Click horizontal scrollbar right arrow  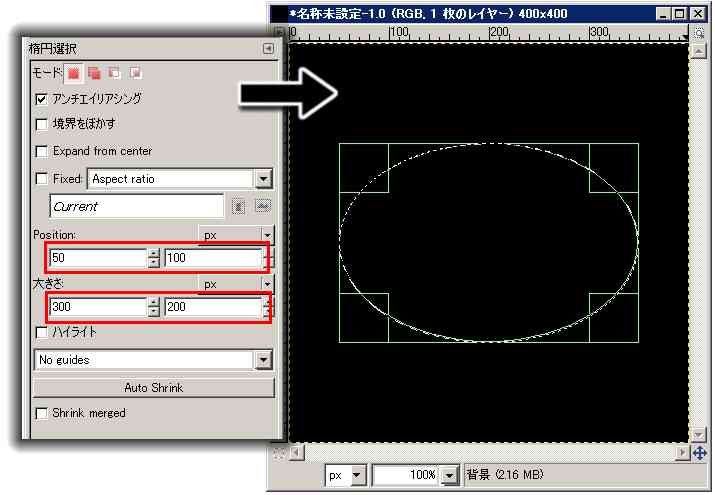pos(682,453)
